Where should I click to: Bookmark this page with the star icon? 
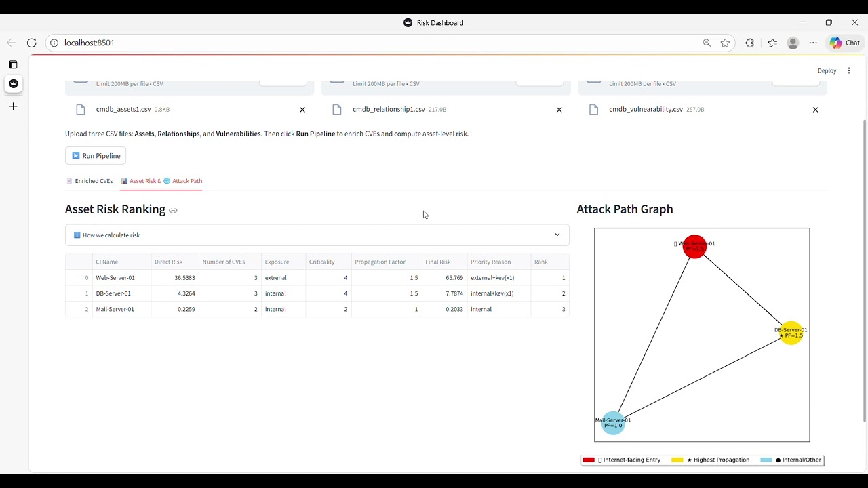pos(725,43)
